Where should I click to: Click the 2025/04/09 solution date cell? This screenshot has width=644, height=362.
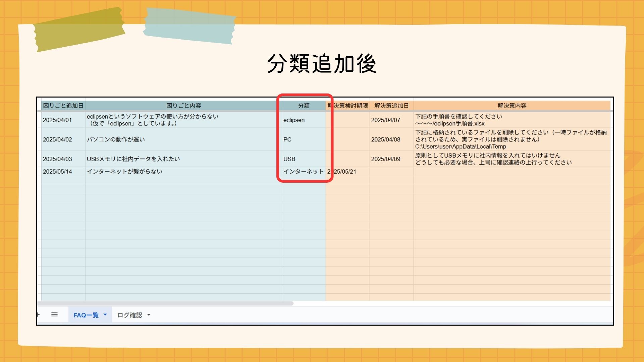pyautogui.click(x=386, y=159)
